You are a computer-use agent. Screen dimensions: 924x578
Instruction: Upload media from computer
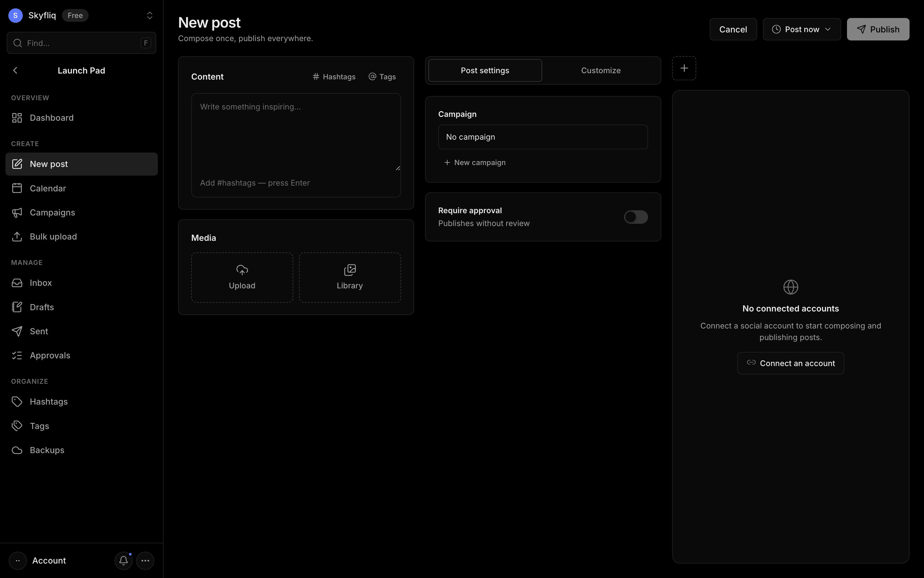tap(242, 277)
